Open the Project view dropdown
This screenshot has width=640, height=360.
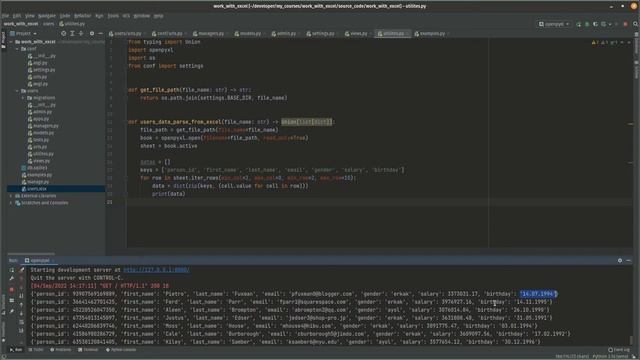pos(24,33)
